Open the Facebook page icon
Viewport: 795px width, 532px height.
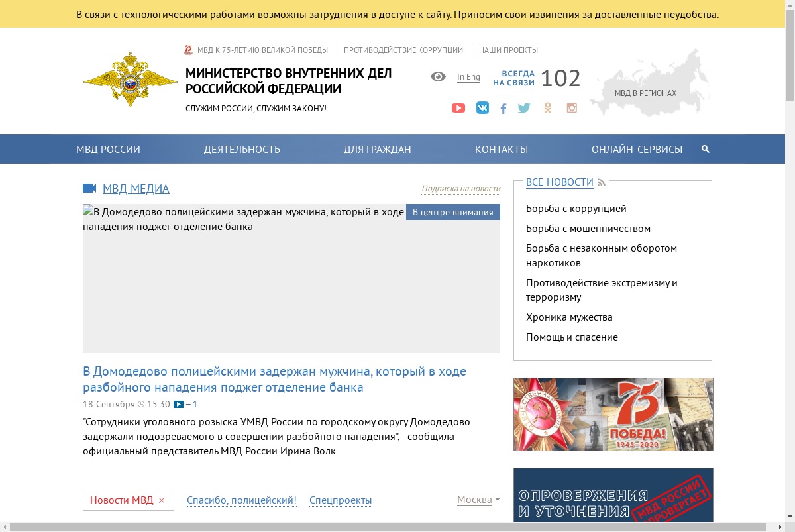(503, 109)
